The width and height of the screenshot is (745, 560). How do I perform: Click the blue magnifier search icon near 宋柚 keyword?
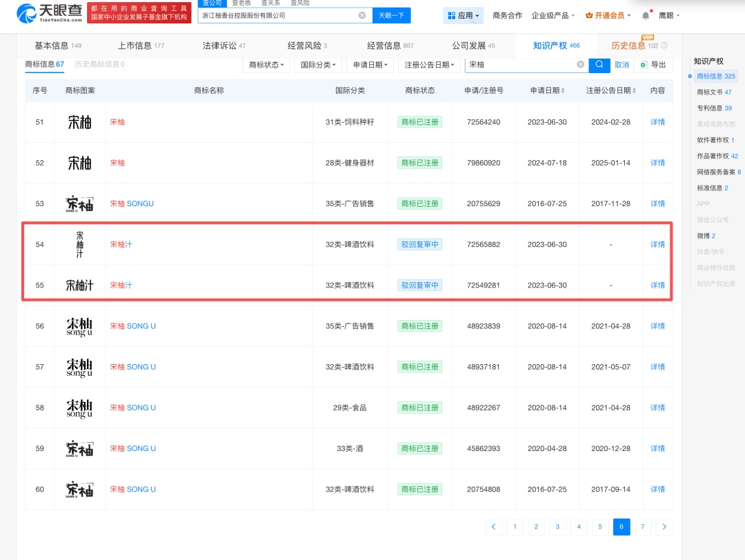pyautogui.click(x=599, y=64)
